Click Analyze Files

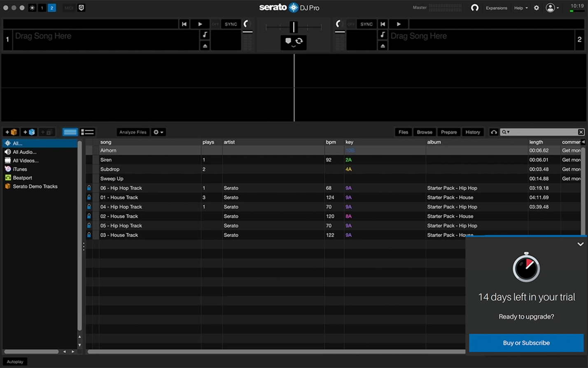133,132
